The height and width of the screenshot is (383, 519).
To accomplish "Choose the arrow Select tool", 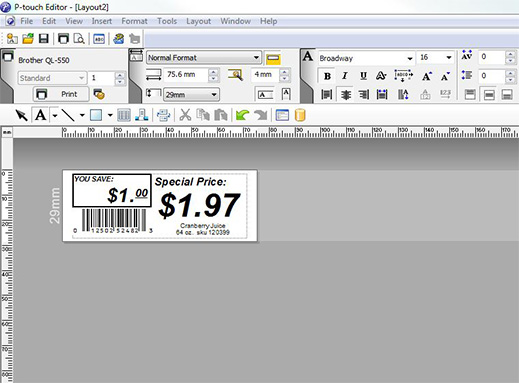I will coord(22,115).
